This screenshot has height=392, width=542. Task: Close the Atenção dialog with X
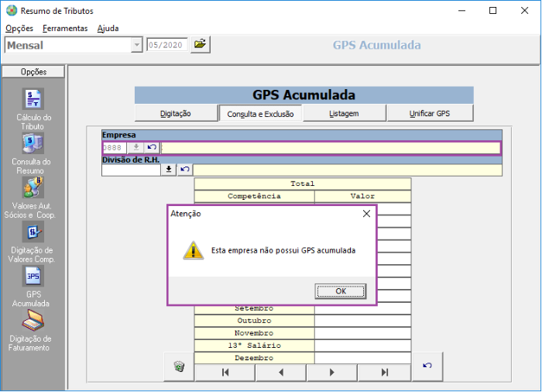(366, 214)
